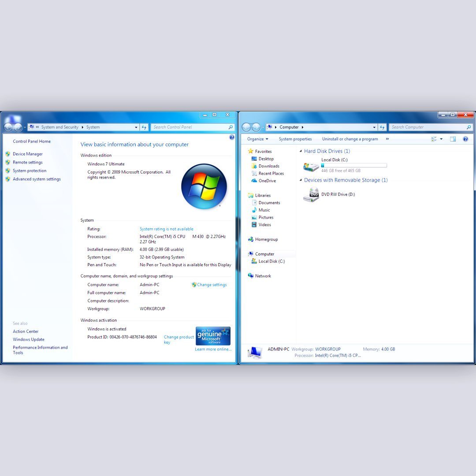
Task: Click ADMIN-PC name in details pane
Action: [x=279, y=349]
